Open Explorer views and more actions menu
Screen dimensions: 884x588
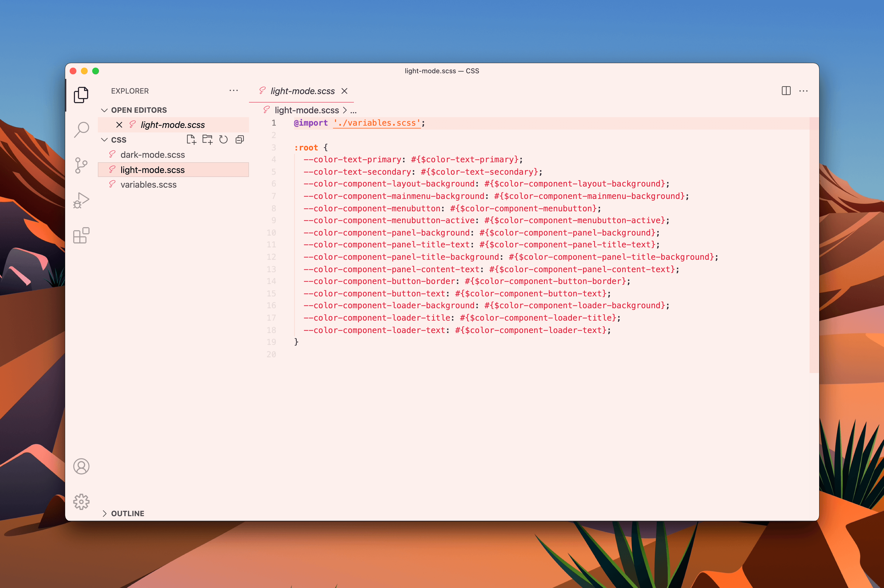234,91
